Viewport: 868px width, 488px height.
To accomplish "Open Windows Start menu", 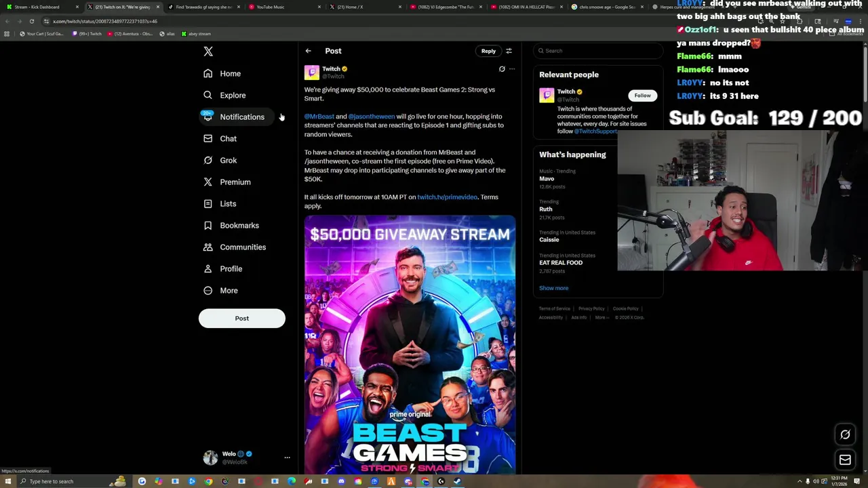I will pos(7,481).
